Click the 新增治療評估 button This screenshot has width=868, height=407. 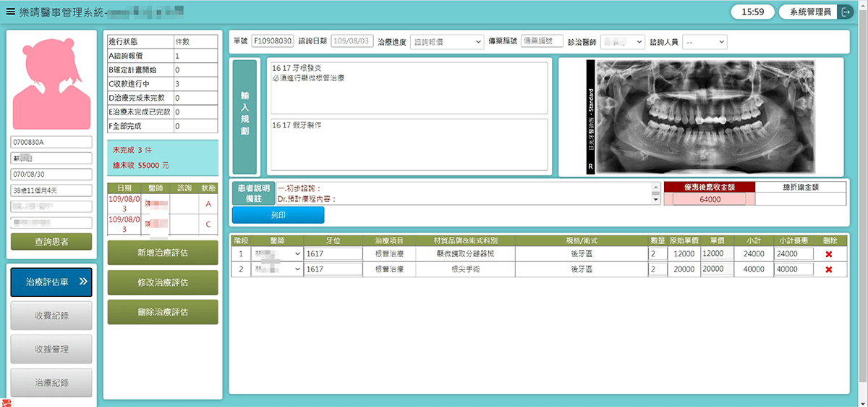[x=162, y=253]
